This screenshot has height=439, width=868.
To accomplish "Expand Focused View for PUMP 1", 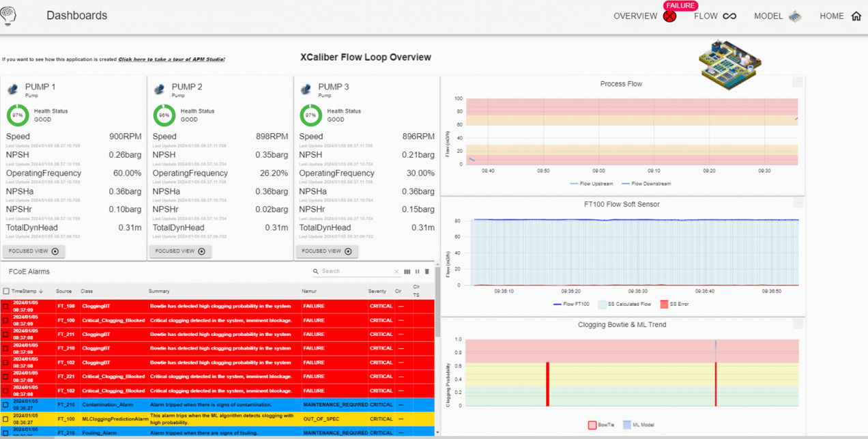I will click(33, 251).
